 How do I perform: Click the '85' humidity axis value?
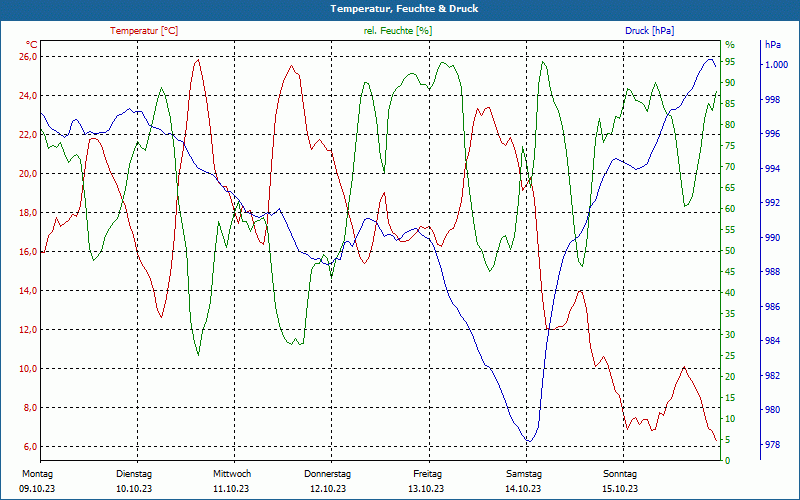point(730,104)
